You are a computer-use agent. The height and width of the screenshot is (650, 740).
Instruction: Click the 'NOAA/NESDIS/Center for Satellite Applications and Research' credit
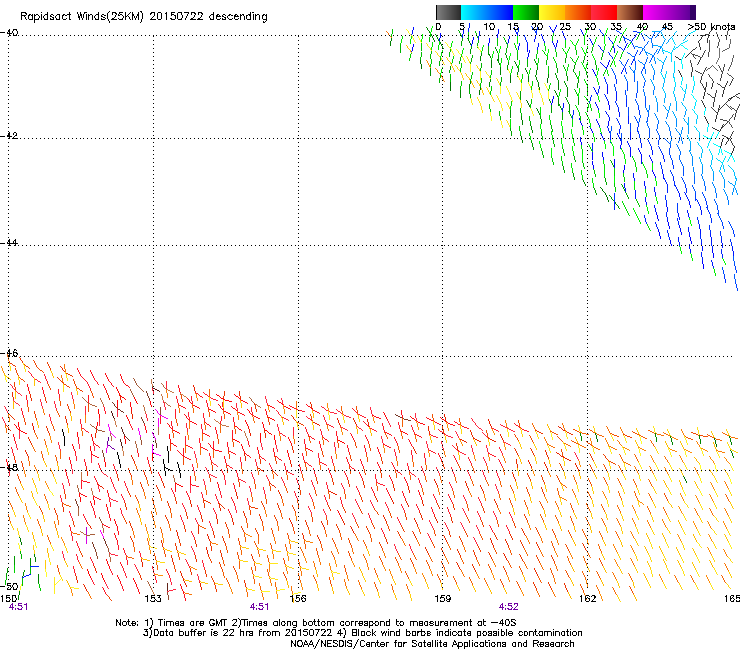pos(432,644)
